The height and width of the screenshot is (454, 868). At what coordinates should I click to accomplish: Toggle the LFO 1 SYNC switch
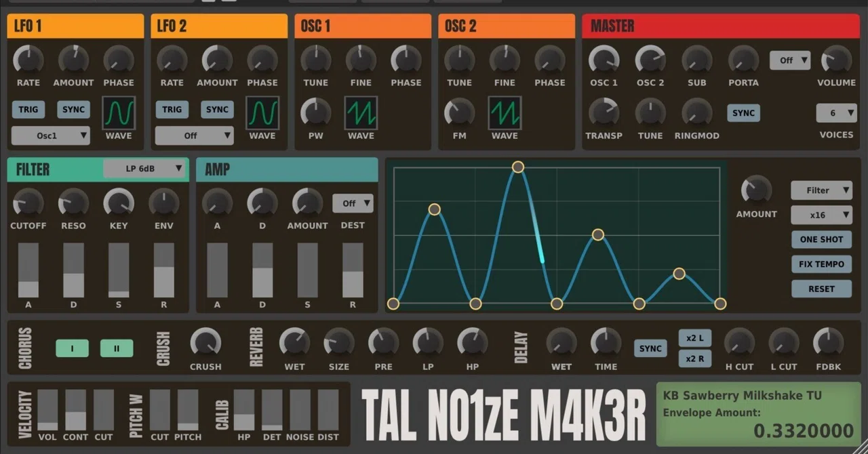[73, 110]
